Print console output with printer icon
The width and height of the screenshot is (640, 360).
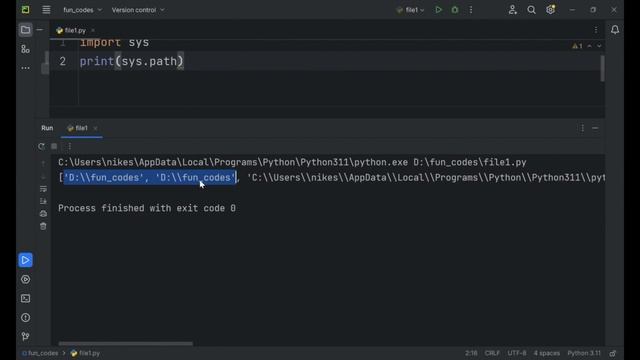click(43, 213)
